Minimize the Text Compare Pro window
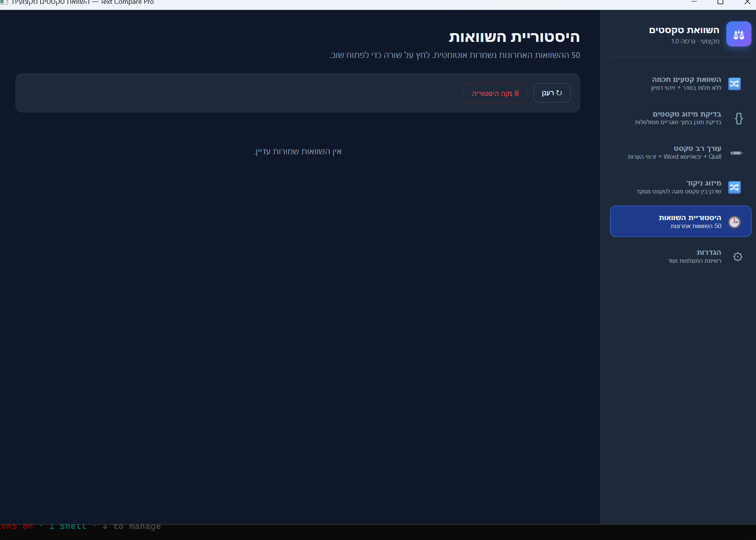 (x=694, y=2)
